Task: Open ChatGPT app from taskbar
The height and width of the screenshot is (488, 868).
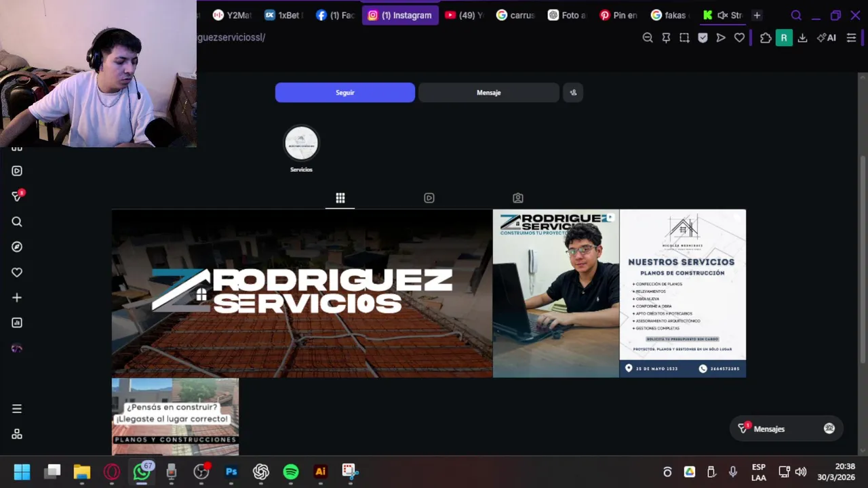Action: pyautogui.click(x=261, y=472)
